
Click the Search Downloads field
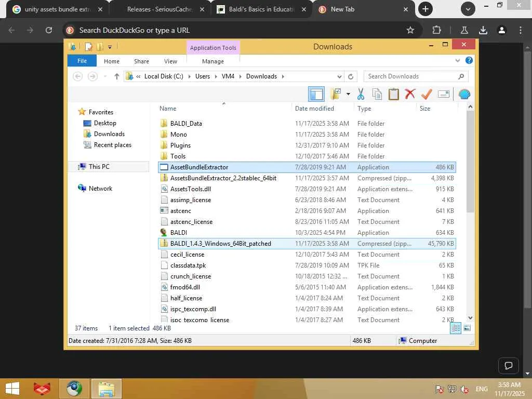coord(416,76)
